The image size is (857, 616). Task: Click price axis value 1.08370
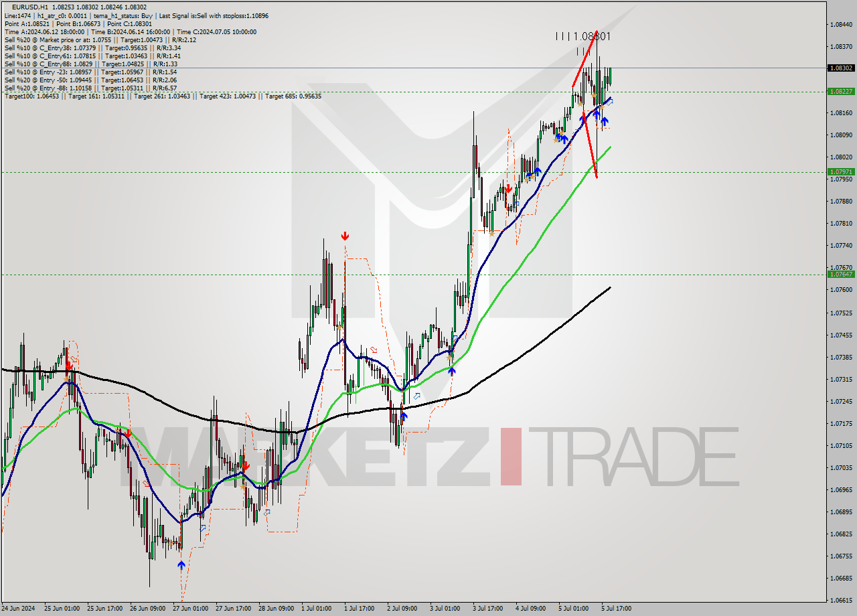coord(841,46)
